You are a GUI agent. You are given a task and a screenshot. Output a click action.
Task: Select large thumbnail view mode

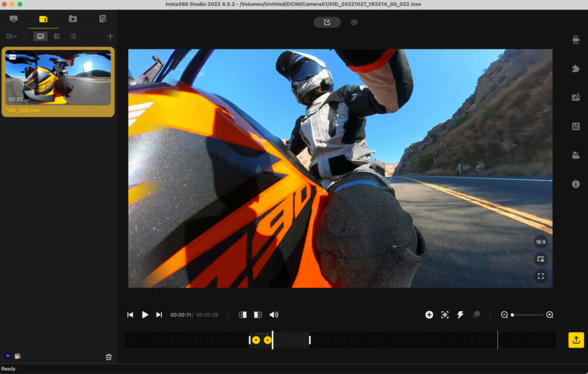pyautogui.click(x=41, y=36)
